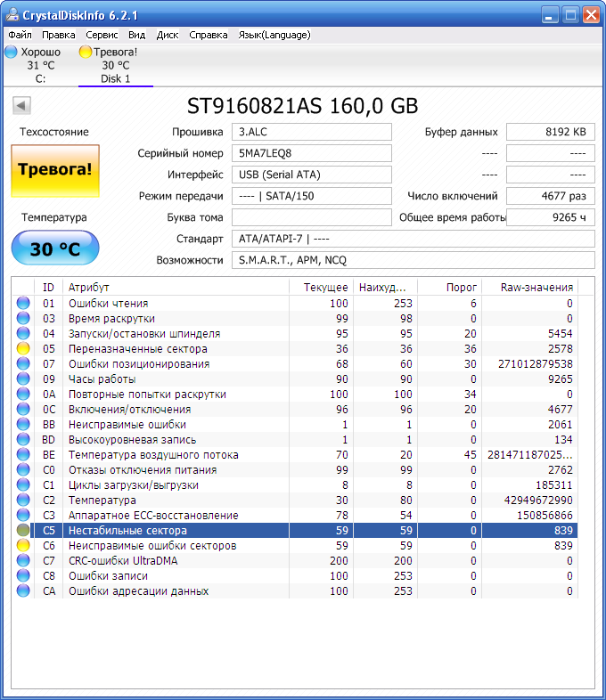Click the yellow Тревога! health status button

point(55,170)
